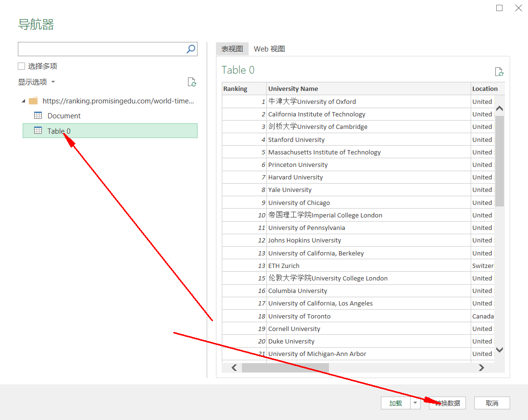Click the Stanford University cell
The height and width of the screenshot is (420, 528).
(x=369, y=140)
